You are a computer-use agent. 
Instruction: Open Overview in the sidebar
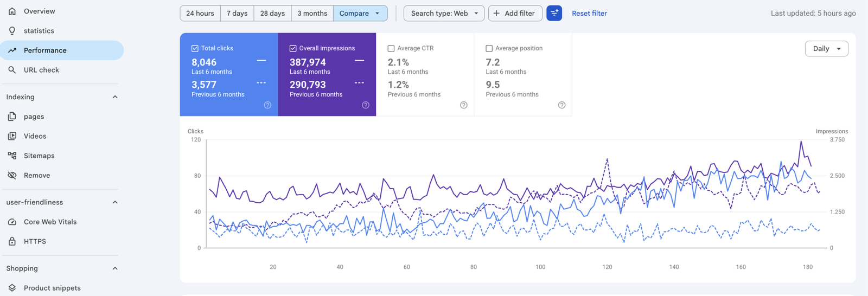[x=62, y=11]
